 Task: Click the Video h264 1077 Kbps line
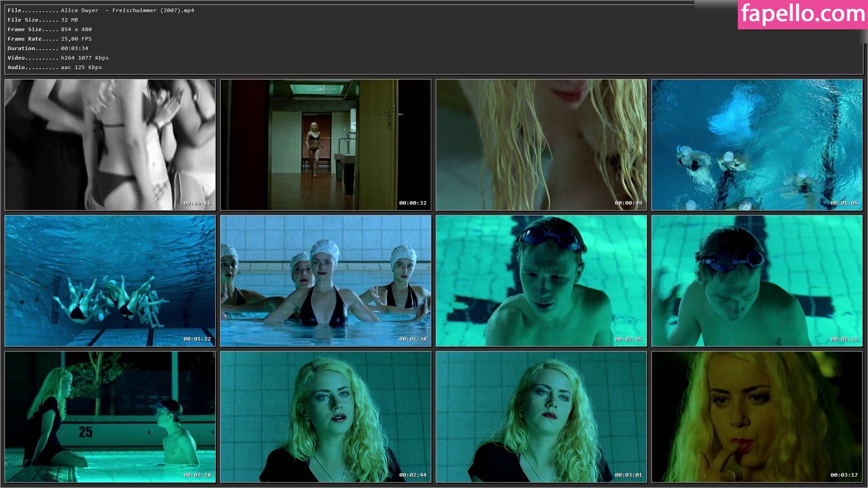click(58, 58)
